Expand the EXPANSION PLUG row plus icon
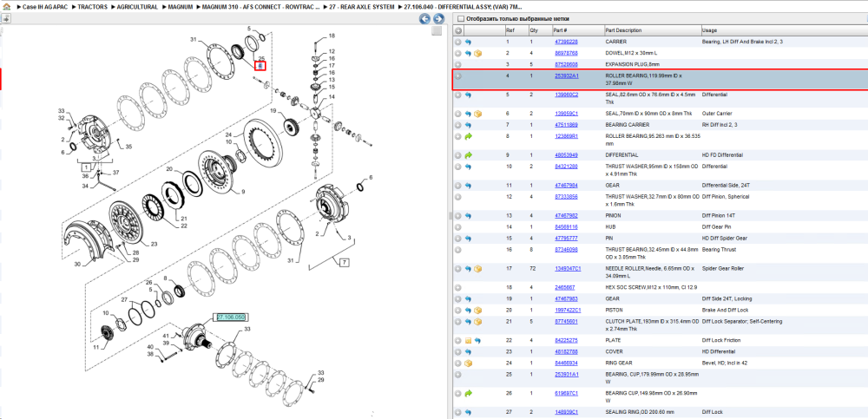868x419 pixels. pyautogui.click(x=457, y=65)
